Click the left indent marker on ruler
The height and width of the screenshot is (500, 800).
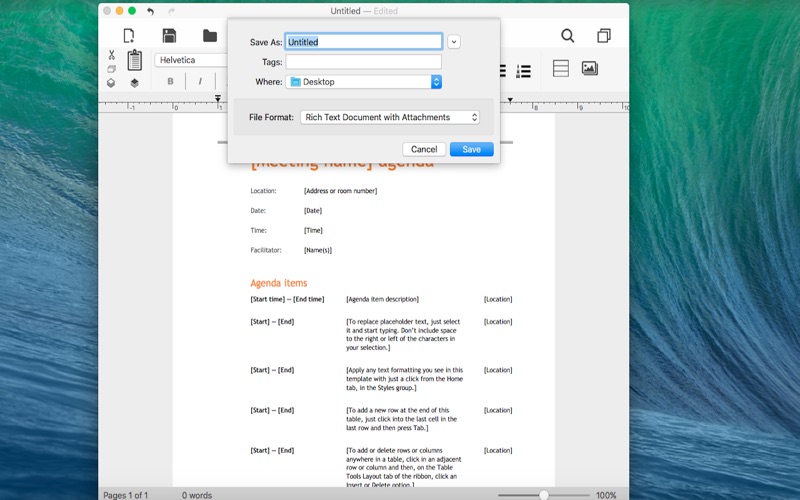tap(218, 98)
